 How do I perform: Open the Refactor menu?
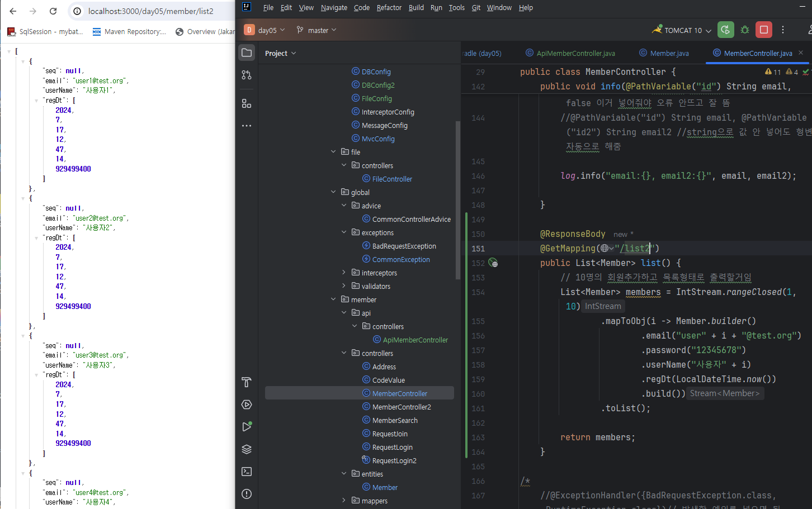point(389,8)
